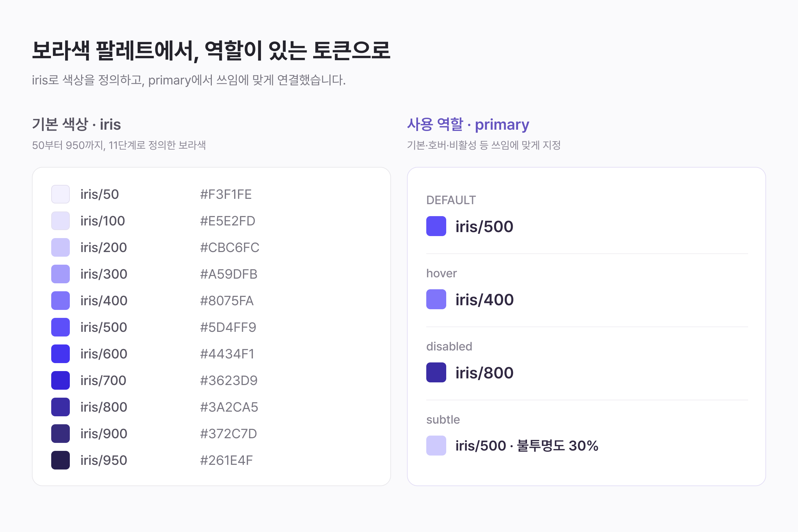The image size is (798, 532).
Task: Click the iris/600 swatch in the palette
Action: [x=61, y=354]
